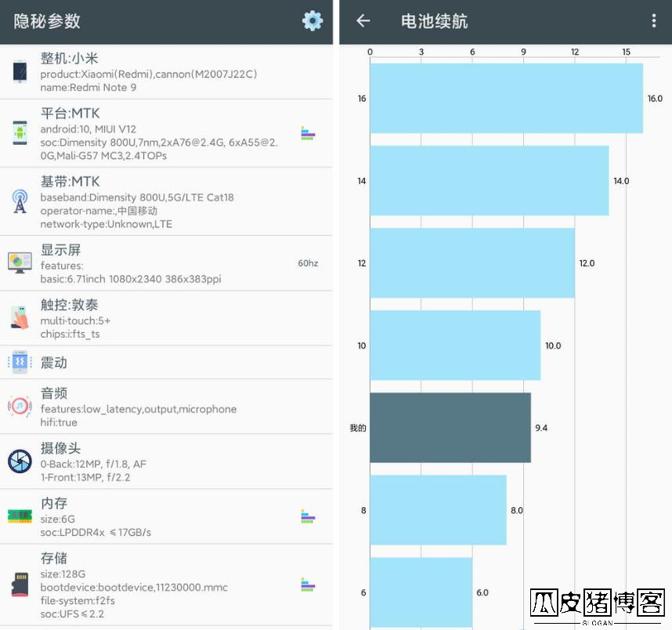672x630 pixels.
Task: Tap the monitor icon beside 显示屏
Action: tap(20, 262)
